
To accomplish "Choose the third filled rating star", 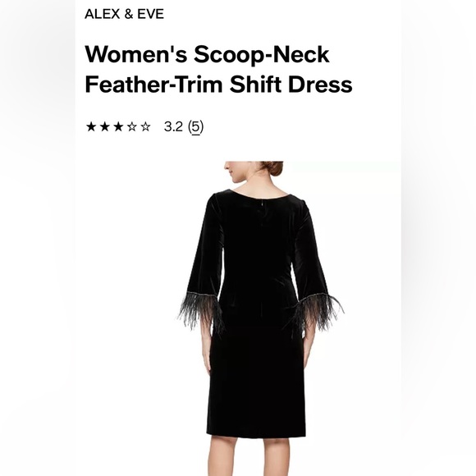I will pyautogui.click(x=118, y=126).
